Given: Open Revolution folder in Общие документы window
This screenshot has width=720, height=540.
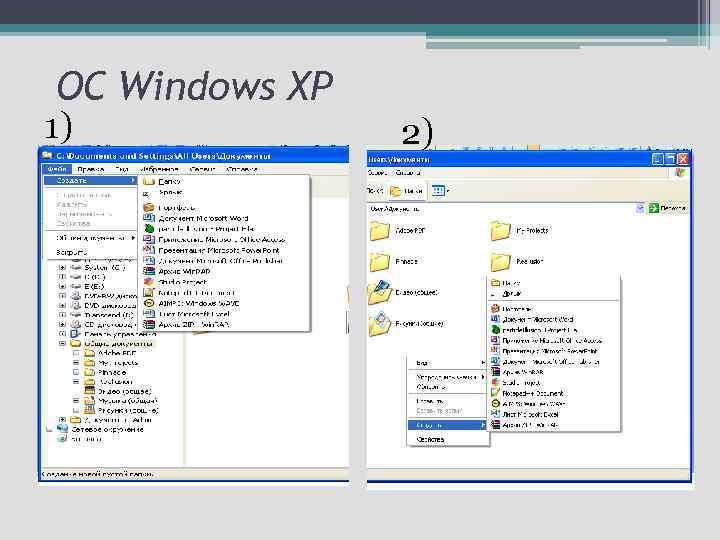Looking at the screenshot, I should pyautogui.click(x=518, y=261).
